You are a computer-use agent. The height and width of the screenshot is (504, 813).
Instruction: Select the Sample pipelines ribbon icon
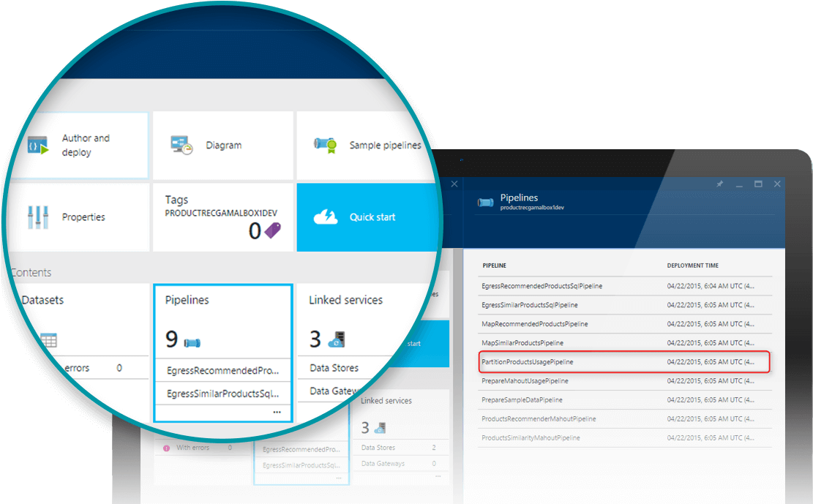pos(325,144)
